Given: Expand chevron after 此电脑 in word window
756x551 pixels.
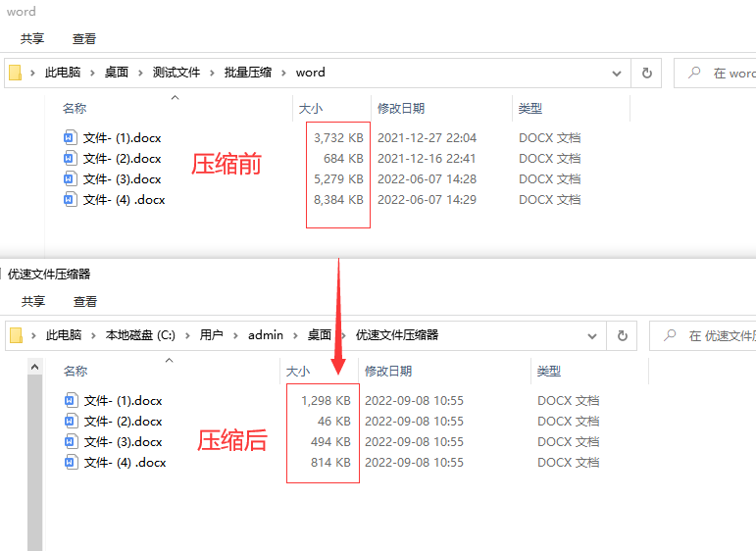Looking at the screenshot, I should [x=92, y=73].
